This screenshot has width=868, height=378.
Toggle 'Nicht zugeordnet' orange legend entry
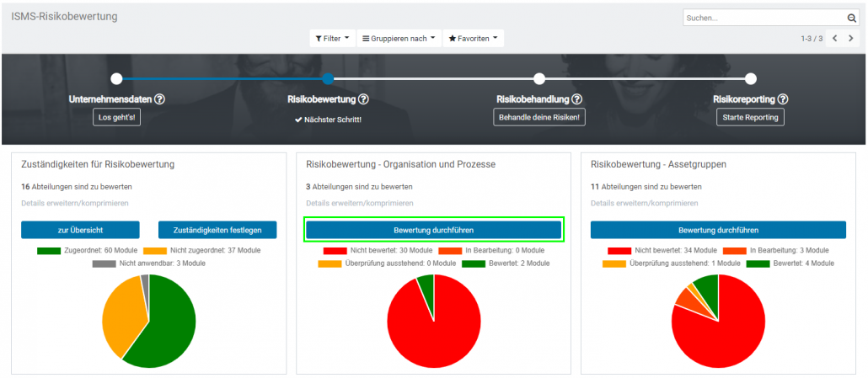202,250
